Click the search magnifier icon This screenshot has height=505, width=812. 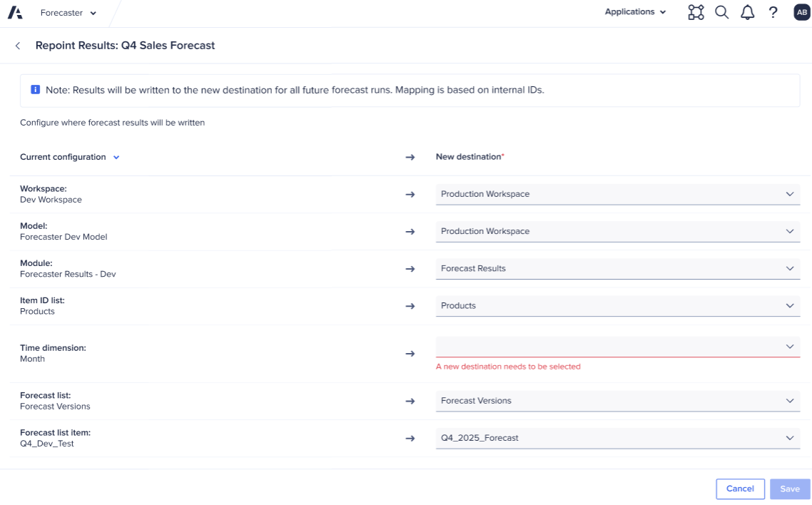721,12
